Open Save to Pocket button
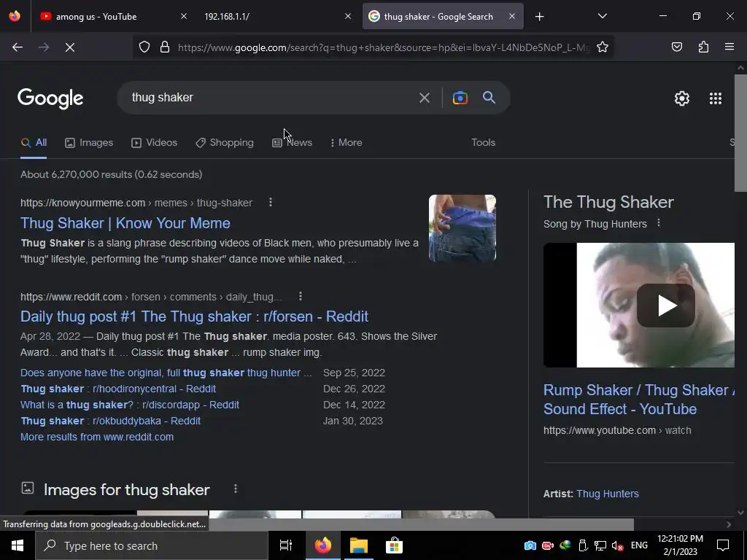 (676, 47)
